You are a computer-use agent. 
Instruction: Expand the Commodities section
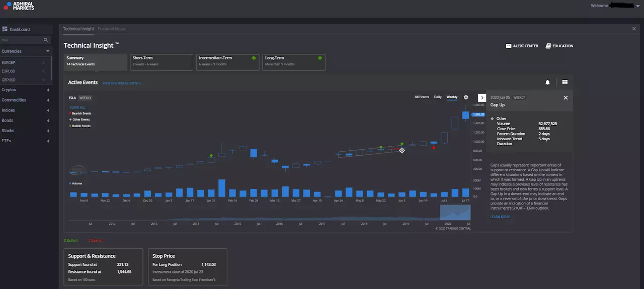coord(48,100)
